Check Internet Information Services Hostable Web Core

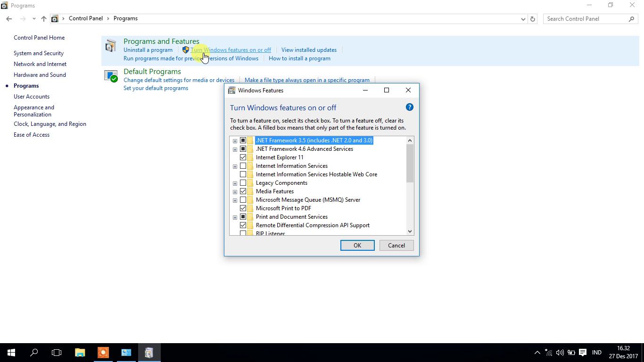tap(243, 174)
